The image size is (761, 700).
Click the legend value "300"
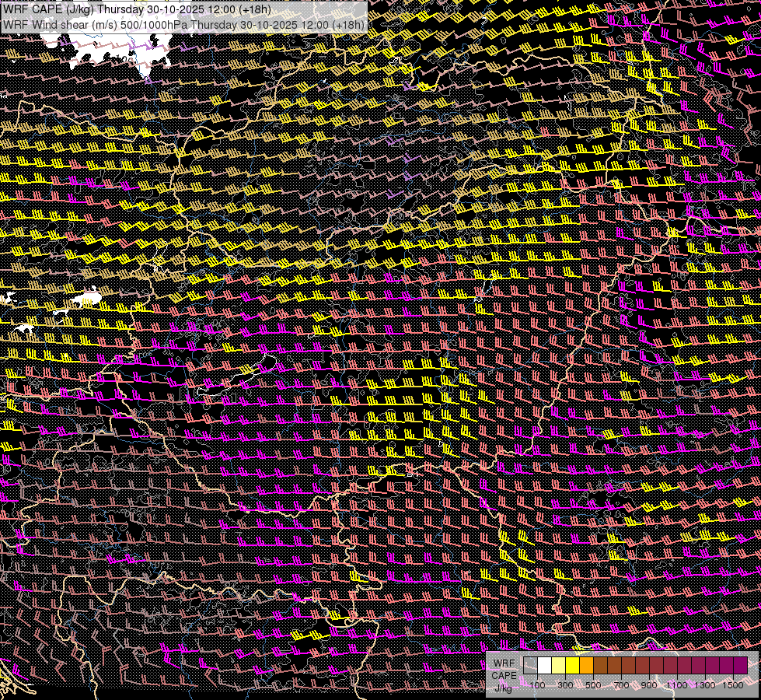coord(565,685)
